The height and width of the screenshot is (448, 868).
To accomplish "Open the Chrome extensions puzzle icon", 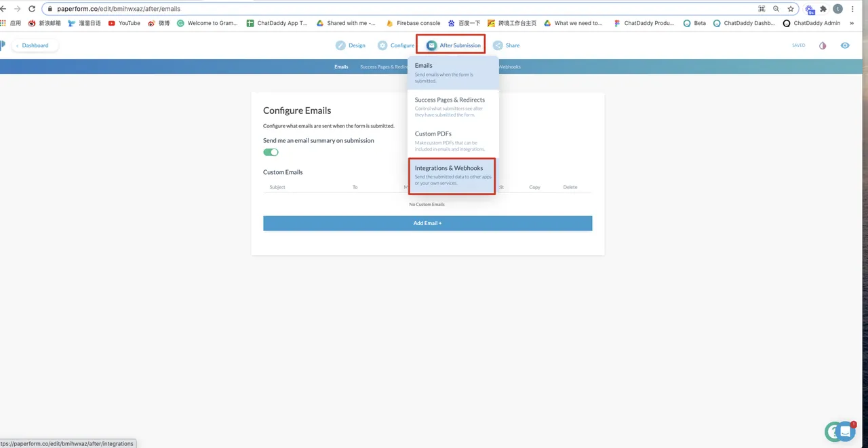I will [x=823, y=9].
